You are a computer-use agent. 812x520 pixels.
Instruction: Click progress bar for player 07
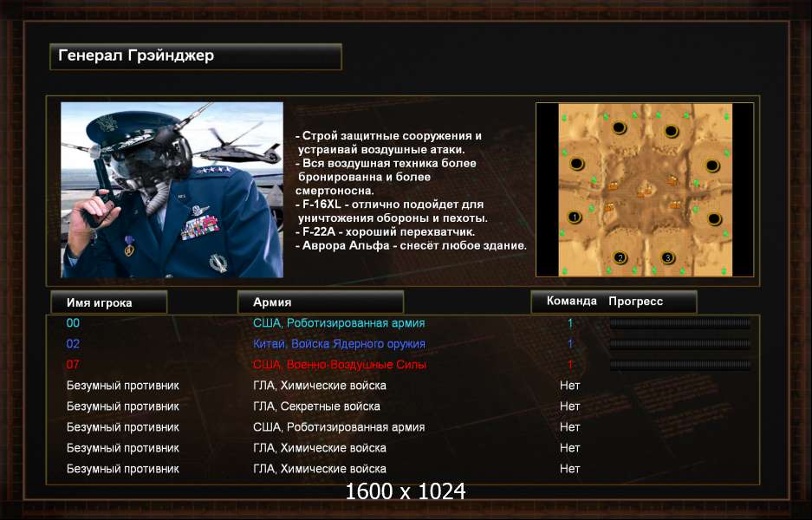680,365
